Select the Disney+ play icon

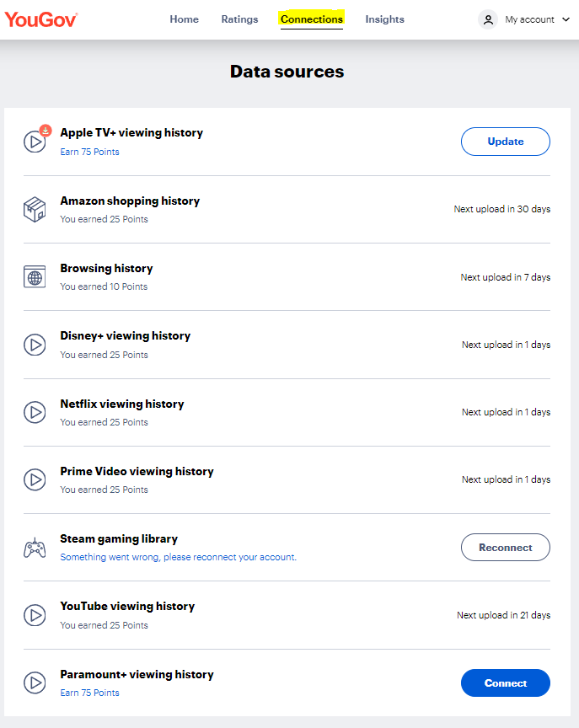point(35,345)
